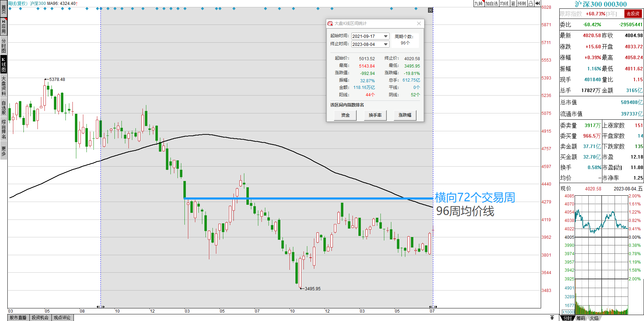
Task: Toggle the 九转 indicator
Action: [478, 4]
